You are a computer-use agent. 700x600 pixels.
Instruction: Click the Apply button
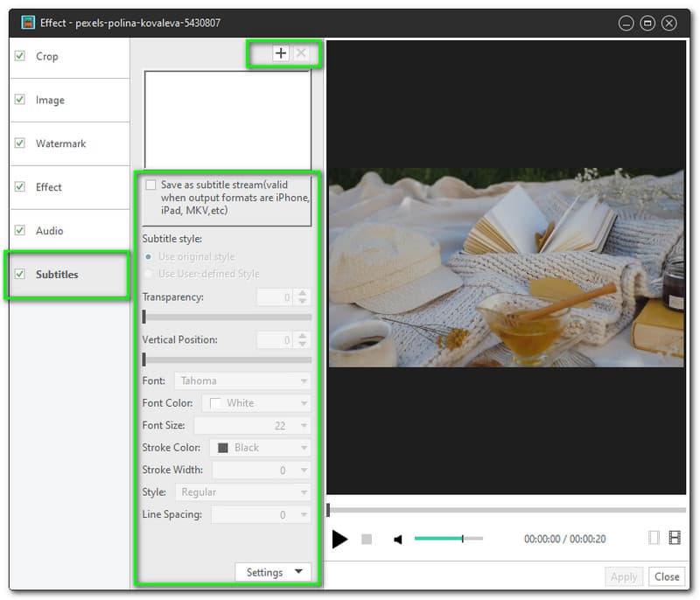(x=624, y=576)
